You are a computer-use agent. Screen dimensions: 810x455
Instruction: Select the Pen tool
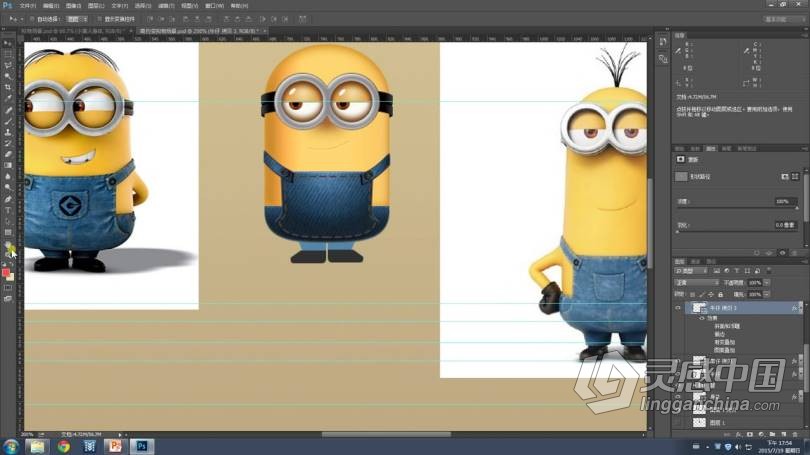pyautogui.click(x=8, y=199)
